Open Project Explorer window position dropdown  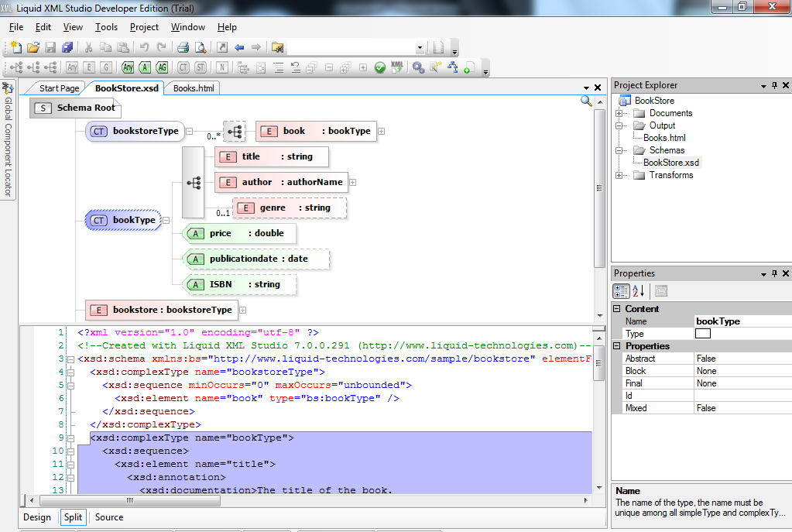coord(763,86)
